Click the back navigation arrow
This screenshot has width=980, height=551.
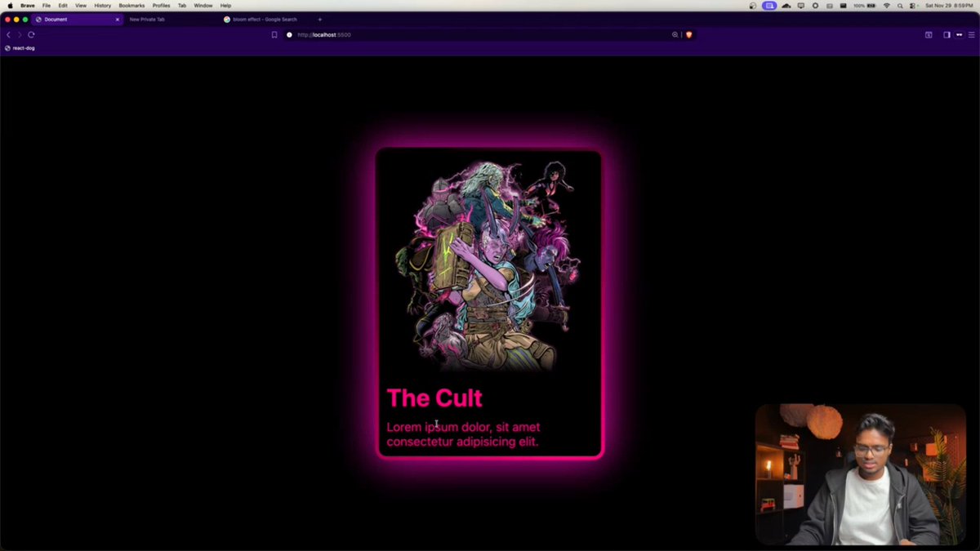pos(8,34)
